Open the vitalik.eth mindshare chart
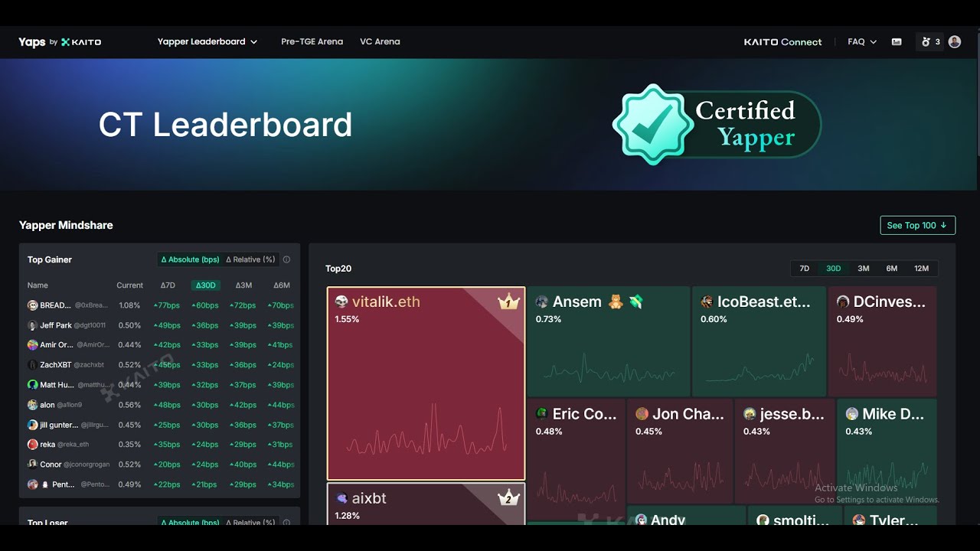Image resolution: width=980 pixels, height=551 pixels. [x=426, y=428]
